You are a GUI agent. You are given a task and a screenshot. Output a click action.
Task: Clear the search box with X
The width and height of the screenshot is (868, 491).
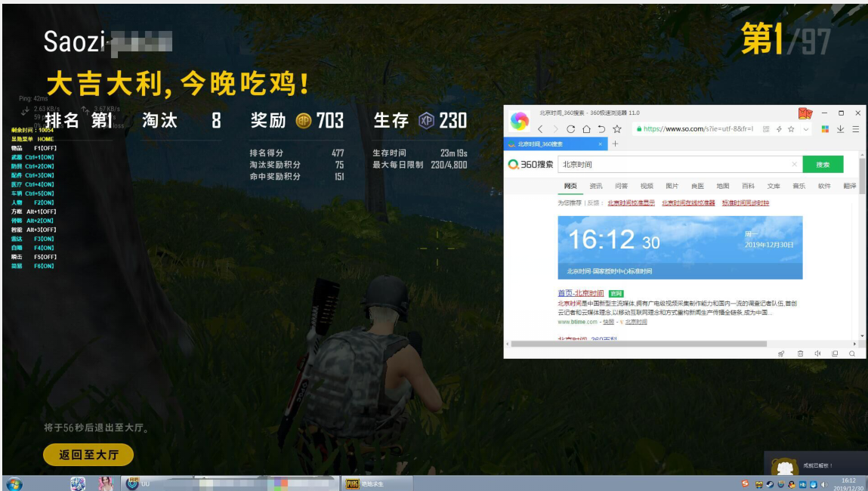tap(795, 165)
